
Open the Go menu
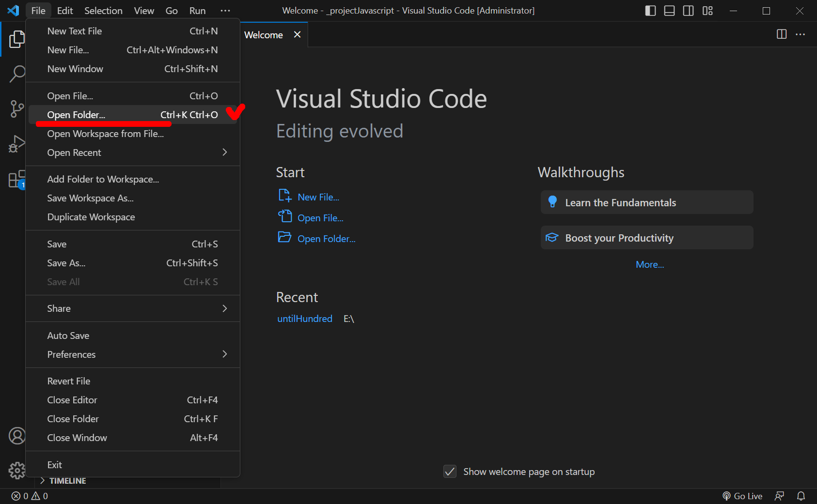(x=172, y=11)
